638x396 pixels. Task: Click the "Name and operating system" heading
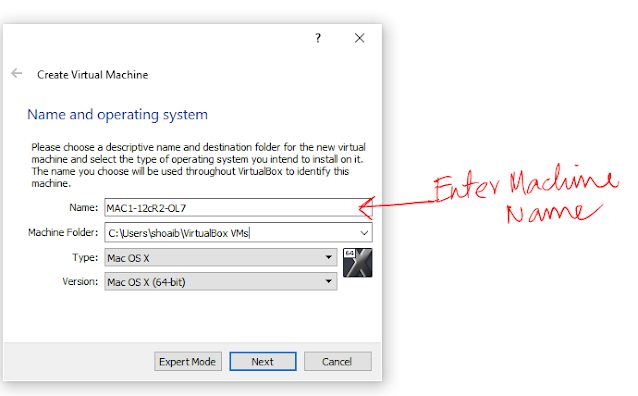118,115
